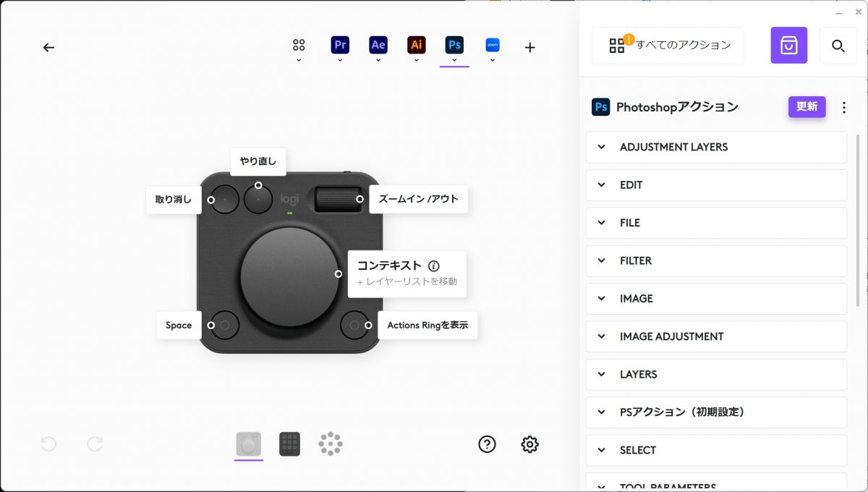
Task: Click the レイヤーリストを移動 text
Action: (x=412, y=281)
